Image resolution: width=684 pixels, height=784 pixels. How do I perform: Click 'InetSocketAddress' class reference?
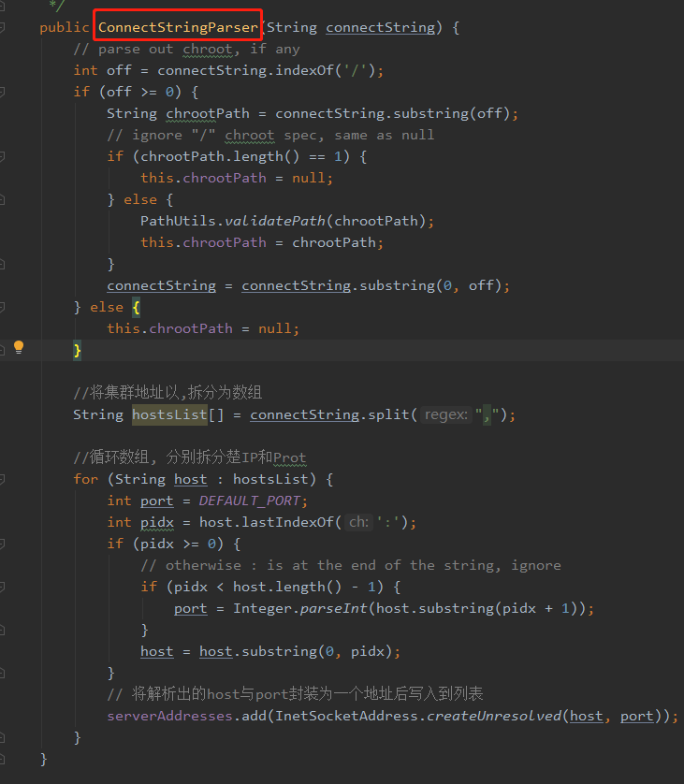[x=346, y=716]
